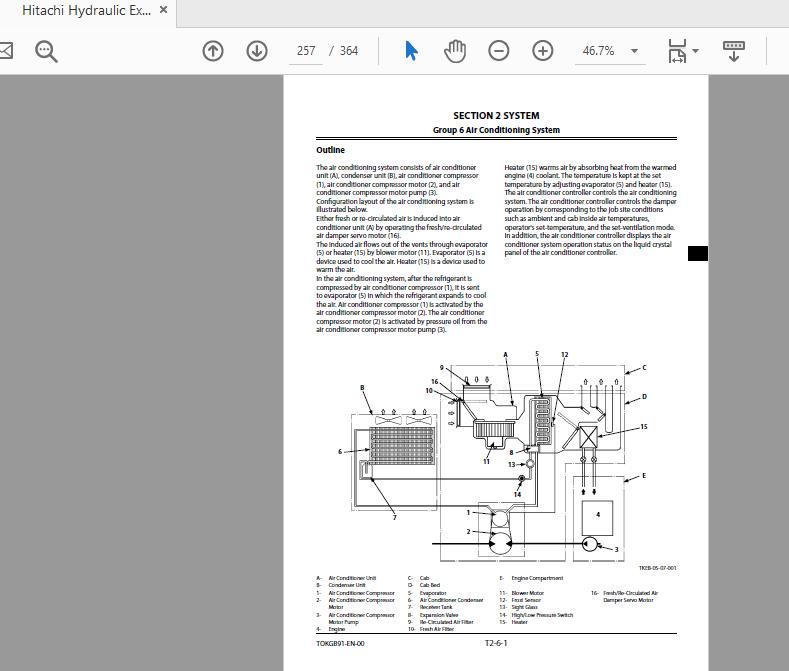789x671 pixels.
Task: Expand the page fit options arrow
Action: [695, 51]
